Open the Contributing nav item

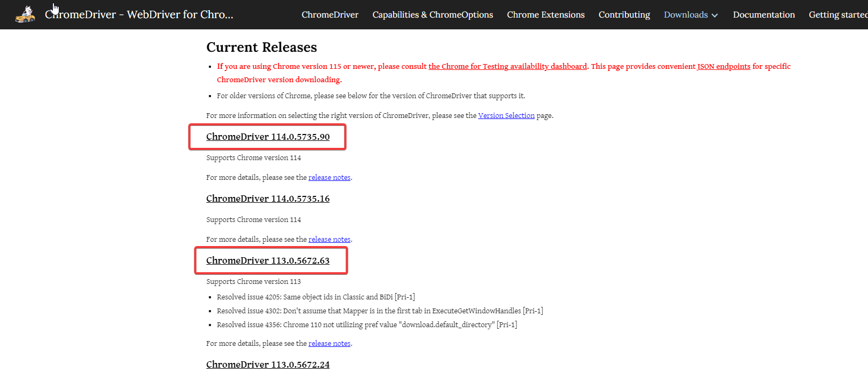pyautogui.click(x=624, y=15)
